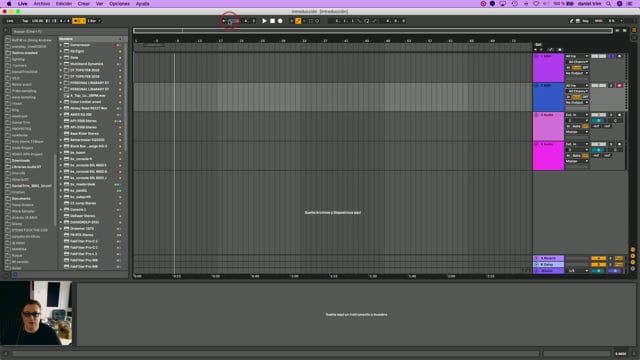Open the Ver menu

pyautogui.click(x=99, y=4)
